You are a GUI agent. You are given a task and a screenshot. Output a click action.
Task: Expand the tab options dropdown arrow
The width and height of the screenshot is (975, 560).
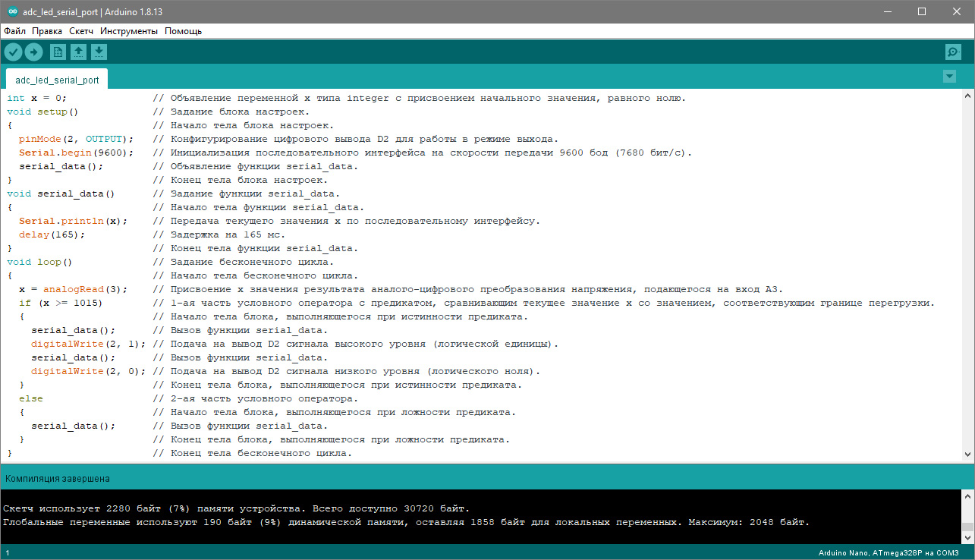point(948,77)
